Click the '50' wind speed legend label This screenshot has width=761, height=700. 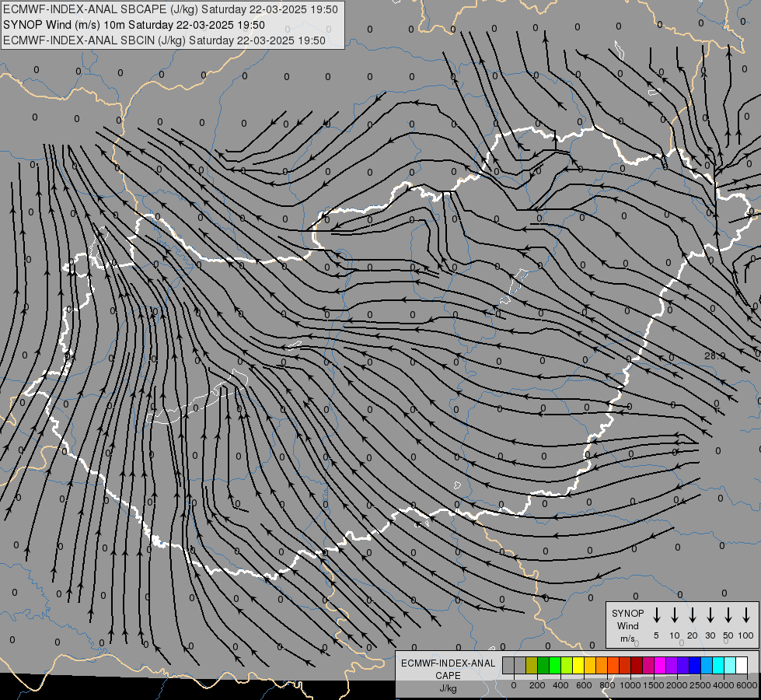pyautogui.click(x=728, y=635)
